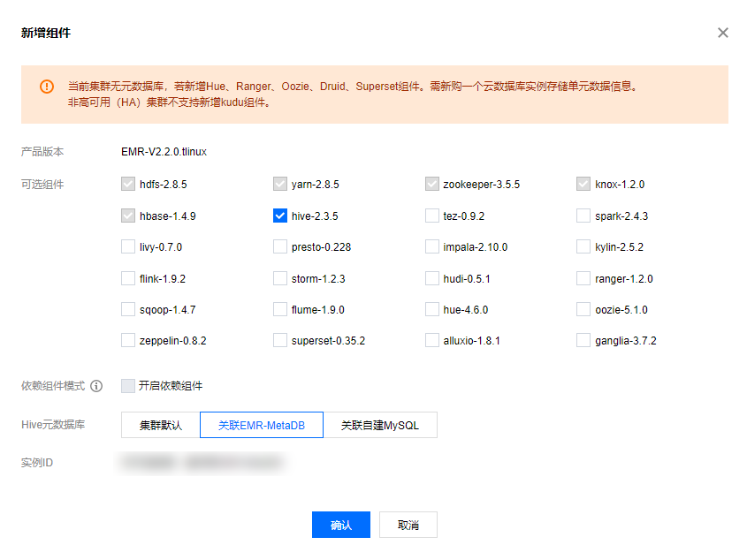Screen dimensions: 747x560
Task: Select the hue-4.6.0 checkbox
Action: (431, 308)
